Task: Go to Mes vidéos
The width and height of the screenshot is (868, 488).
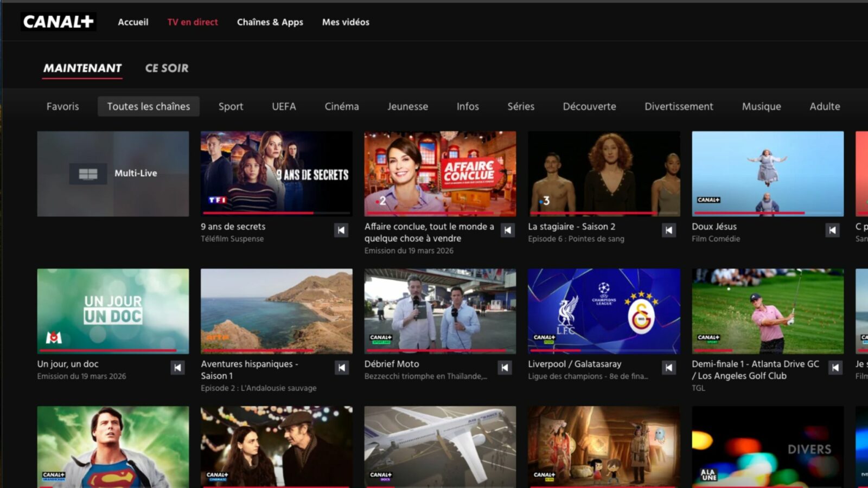Action: point(346,22)
